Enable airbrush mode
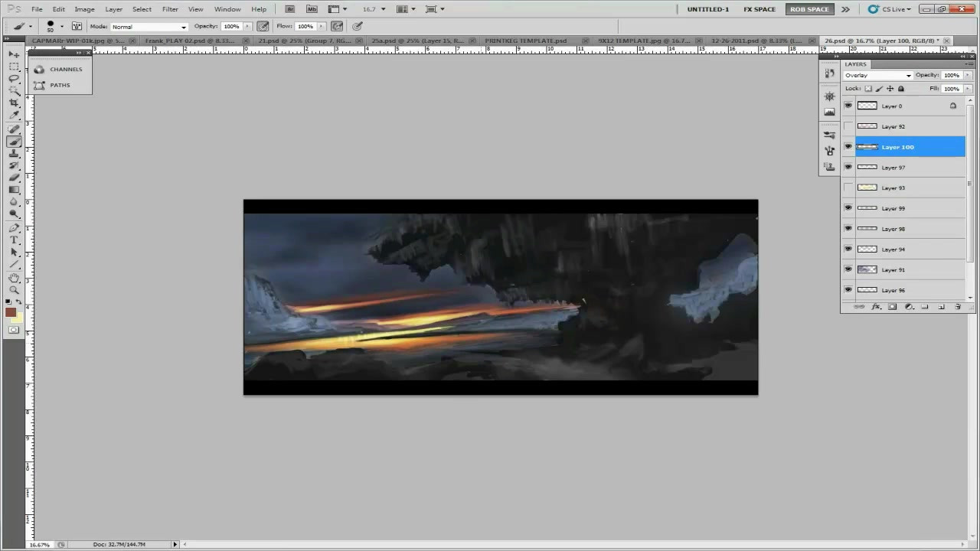Image resolution: width=980 pixels, height=551 pixels. [338, 26]
